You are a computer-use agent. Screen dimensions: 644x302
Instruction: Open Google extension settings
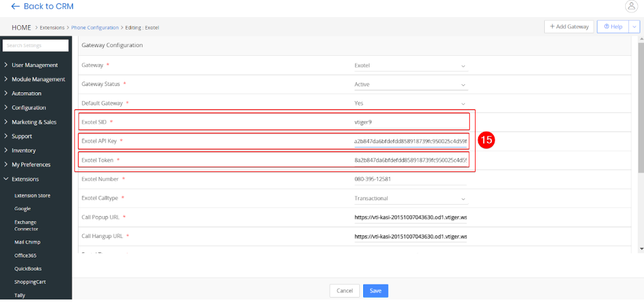pos(23,208)
